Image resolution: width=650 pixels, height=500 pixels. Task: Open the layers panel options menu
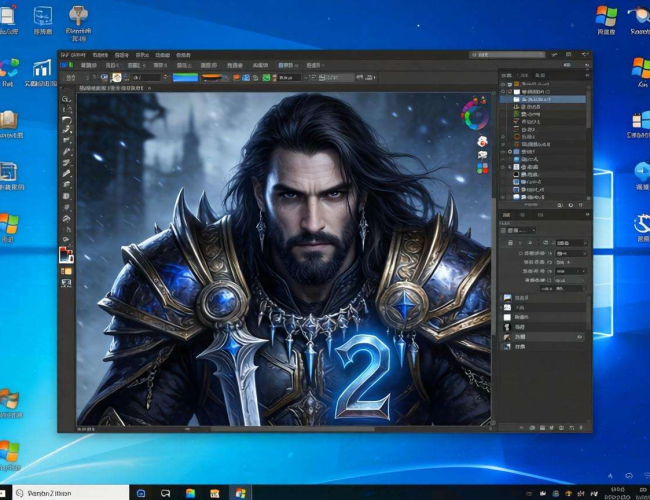(x=587, y=75)
